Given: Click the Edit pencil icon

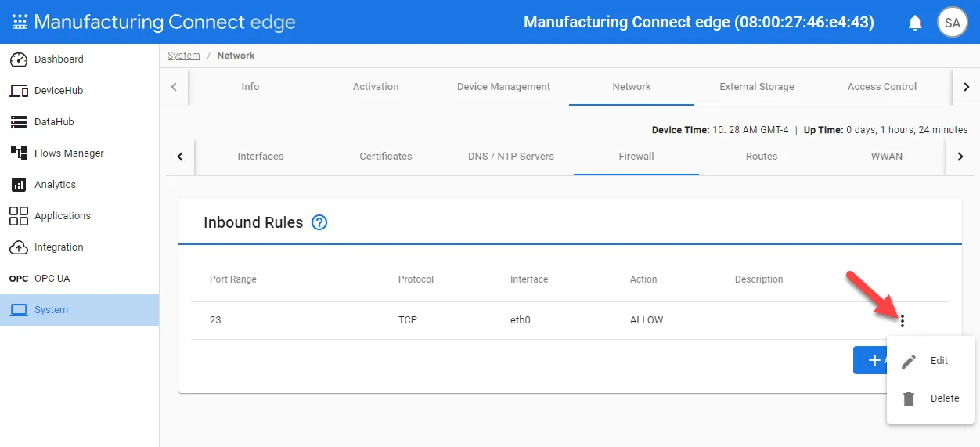Looking at the screenshot, I should coord(909,361).
